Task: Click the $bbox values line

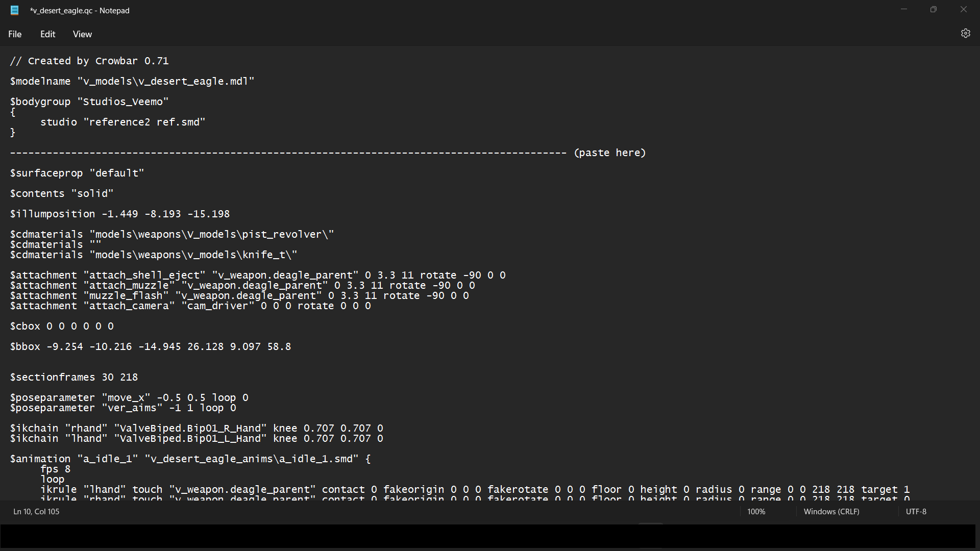Action: pos(150,347)
